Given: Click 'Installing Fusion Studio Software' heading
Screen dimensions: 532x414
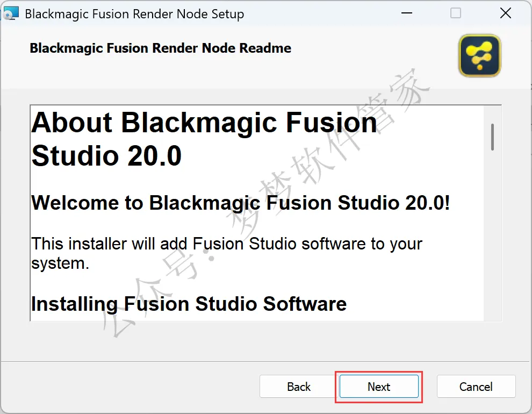Looking at the screenshot, I should [189, 304].
